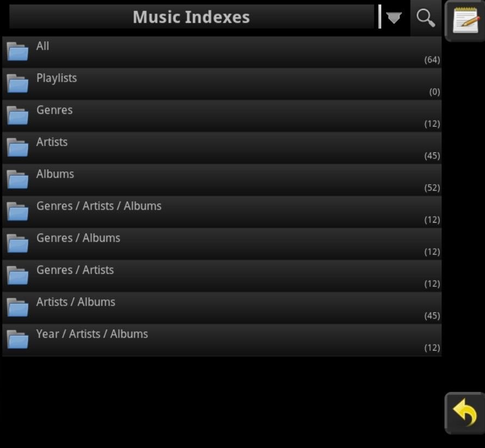This screenshot has width=485, height=448.
Task: Click the folder icon beside Artists
Action: coord(17,148)
